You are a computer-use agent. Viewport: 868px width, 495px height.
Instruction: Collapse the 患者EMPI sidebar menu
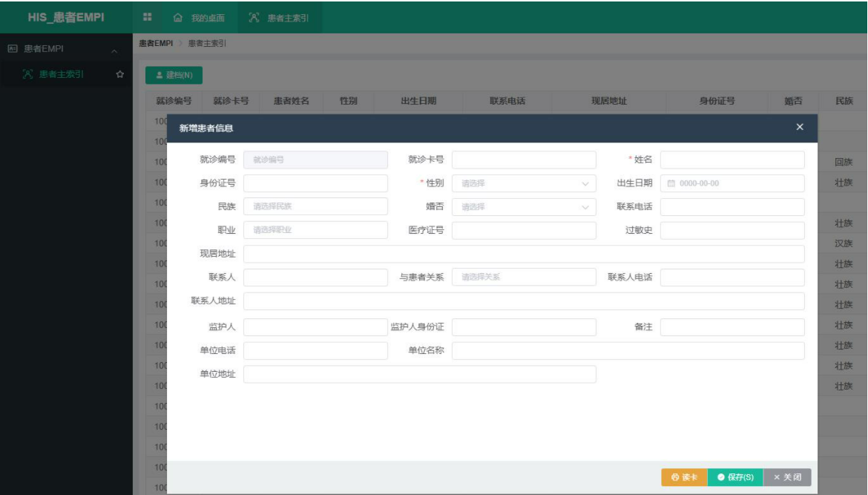pos(114,51)
